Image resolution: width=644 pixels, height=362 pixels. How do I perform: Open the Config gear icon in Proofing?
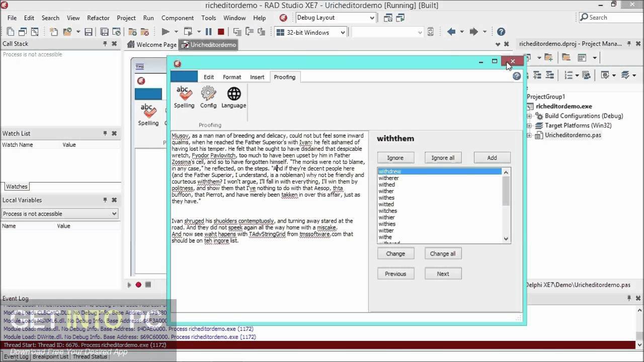(208, 98)
